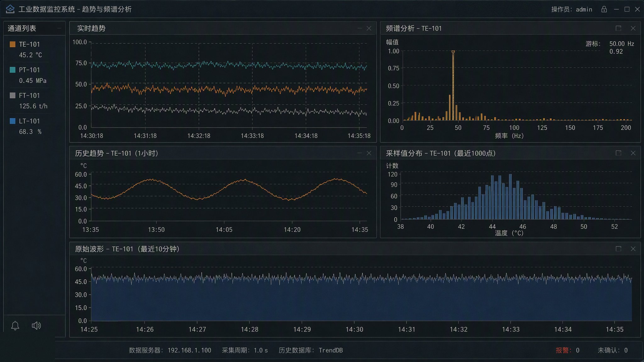Click the 125.6 t/h value
This screenshot has width=644, height=362.
[x=33, y=106]
